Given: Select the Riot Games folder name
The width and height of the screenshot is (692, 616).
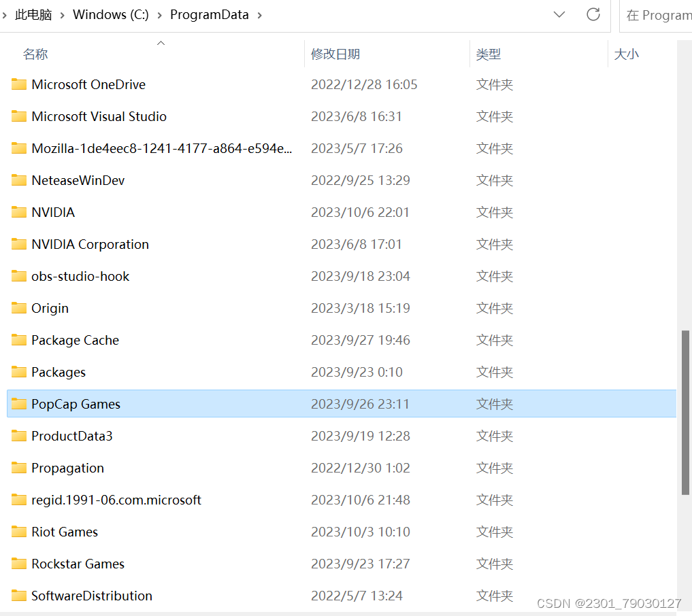Looking at the screenshot, I should 65,532.
